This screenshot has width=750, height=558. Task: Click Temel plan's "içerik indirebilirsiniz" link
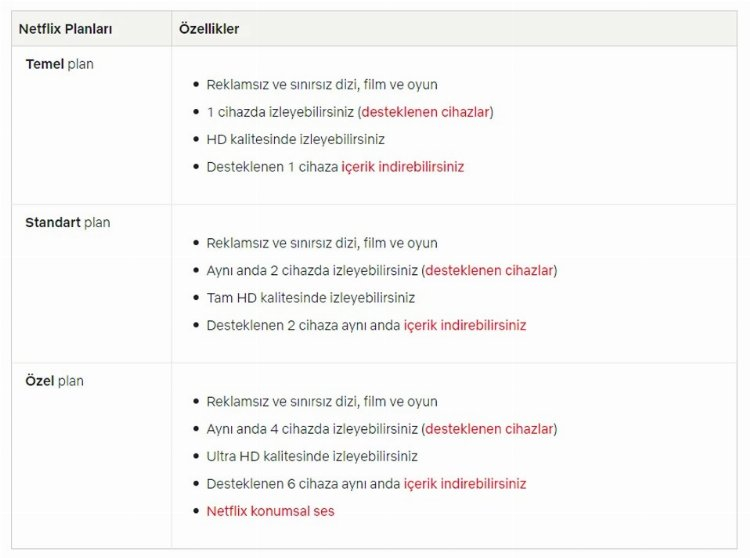pyautogui.click(x=402, y=167)
